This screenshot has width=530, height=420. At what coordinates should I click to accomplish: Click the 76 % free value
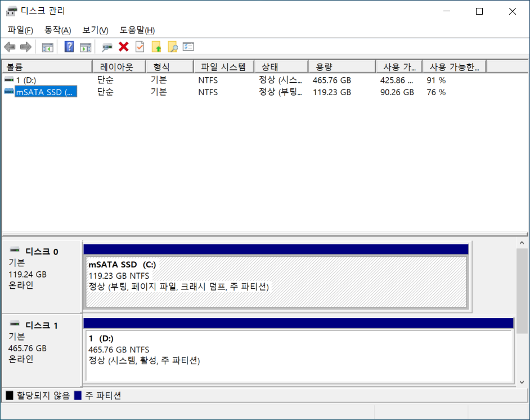(x=436, y=92)
